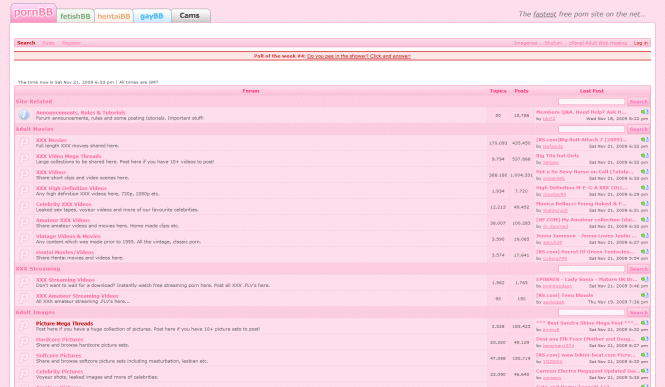Focus the XXX Streaming search field
The width and height of the screenshot is (665, 387).
591,269
